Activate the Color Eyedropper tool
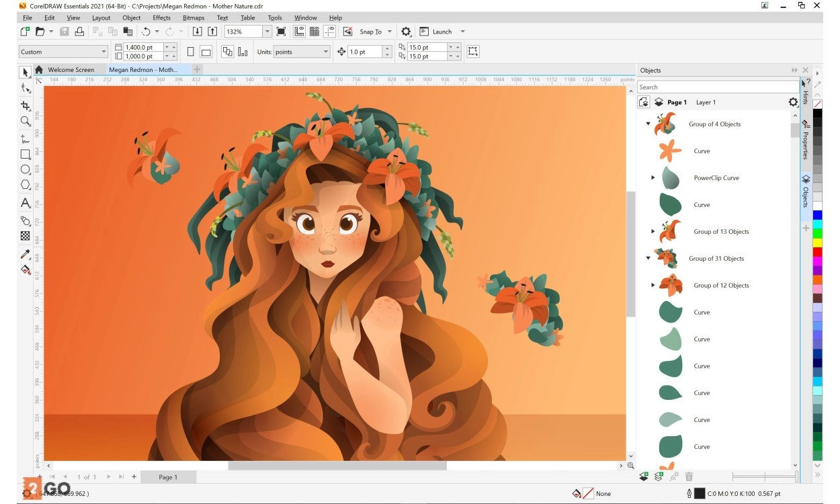Image resolution: width=840 pixels, height=504 pixels. coord(26,254)
